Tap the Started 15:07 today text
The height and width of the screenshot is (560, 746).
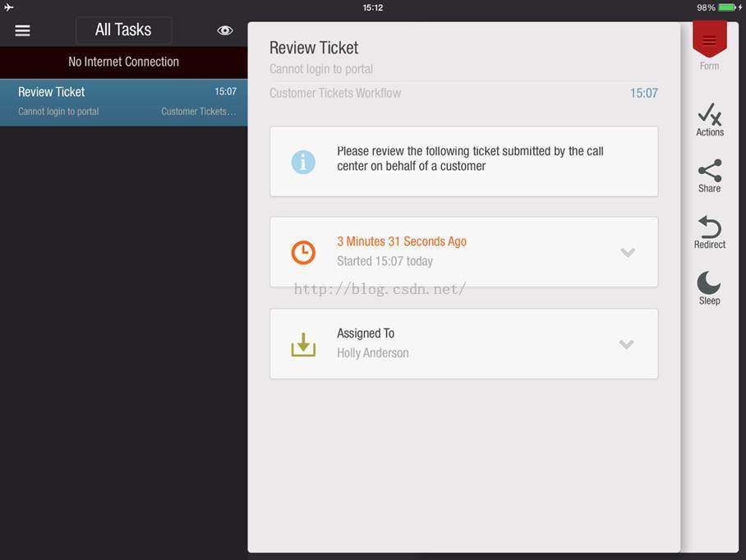[x=385, y=261]
